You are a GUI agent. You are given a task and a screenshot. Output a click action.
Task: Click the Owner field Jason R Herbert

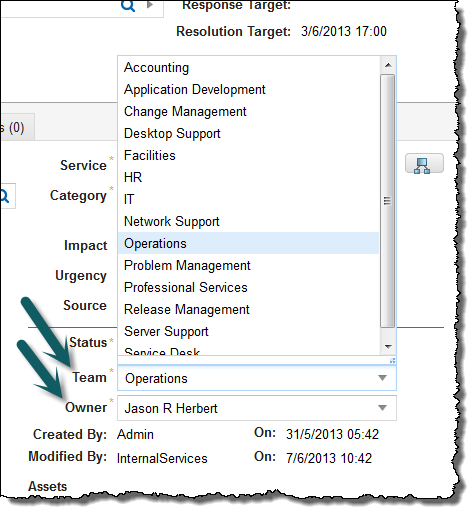[x=257, y=408]
